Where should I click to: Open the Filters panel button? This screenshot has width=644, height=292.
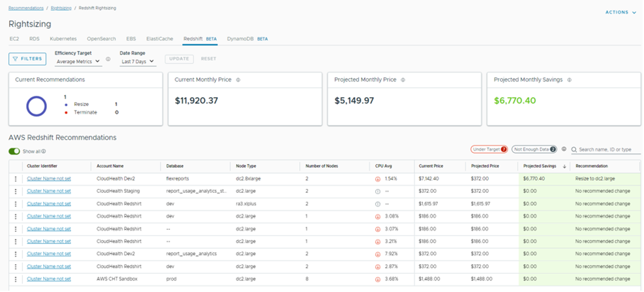(x=27, y=59)
